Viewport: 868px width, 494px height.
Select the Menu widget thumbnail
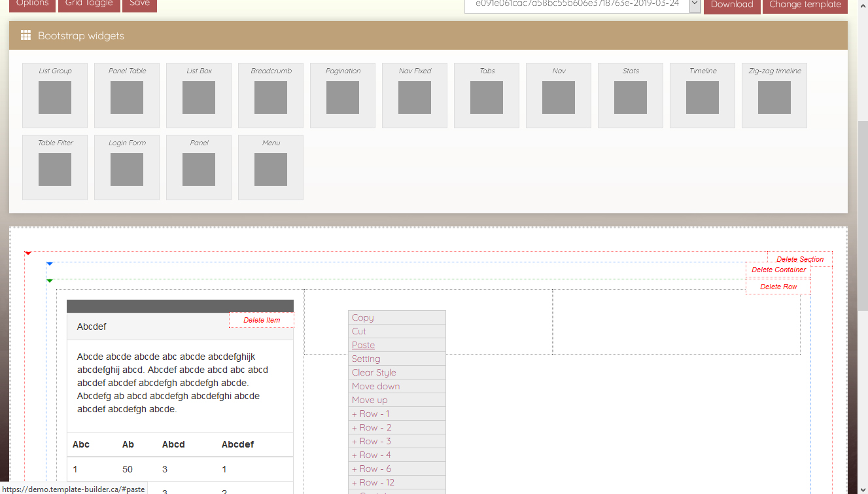pos(271,169)
